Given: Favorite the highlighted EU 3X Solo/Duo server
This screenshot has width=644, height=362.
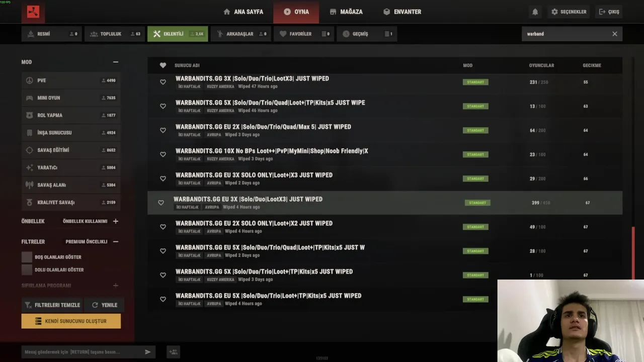Looking at the screenshot, I should coord(161,203).
